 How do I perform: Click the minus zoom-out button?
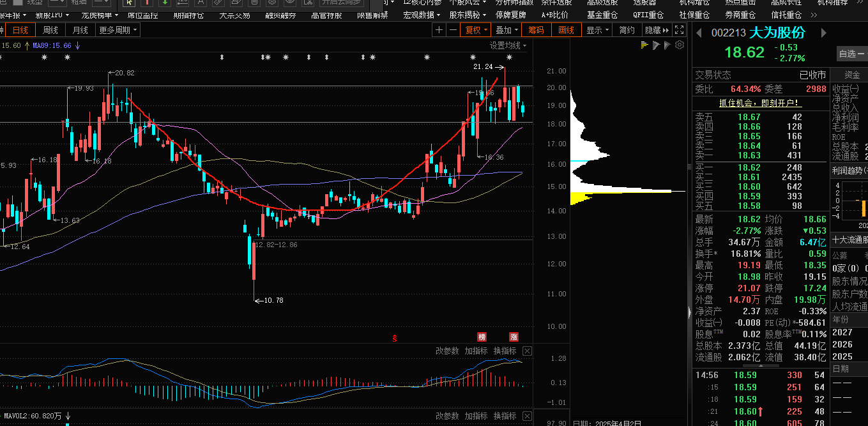(453, 30)
